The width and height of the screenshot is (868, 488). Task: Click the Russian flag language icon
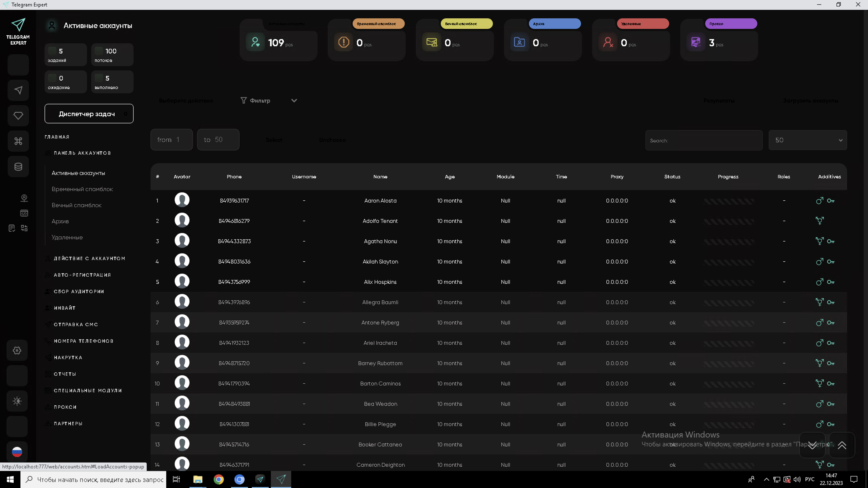17,452
